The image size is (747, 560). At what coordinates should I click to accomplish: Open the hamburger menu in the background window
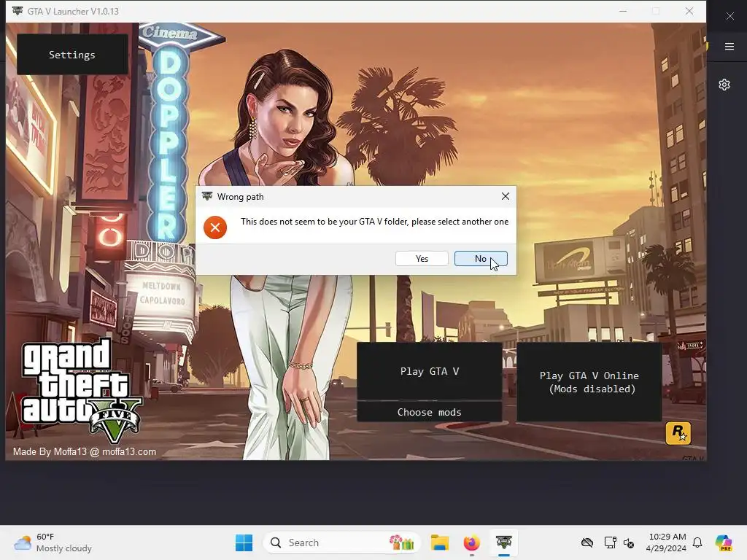[x=729, y=46]
